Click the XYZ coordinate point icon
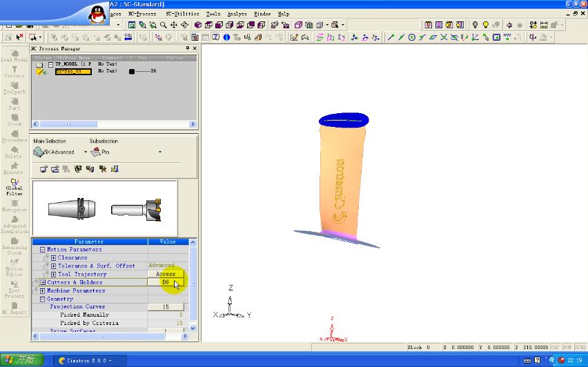The height and width of the screenshot is (367, 588). click(507, 37)
